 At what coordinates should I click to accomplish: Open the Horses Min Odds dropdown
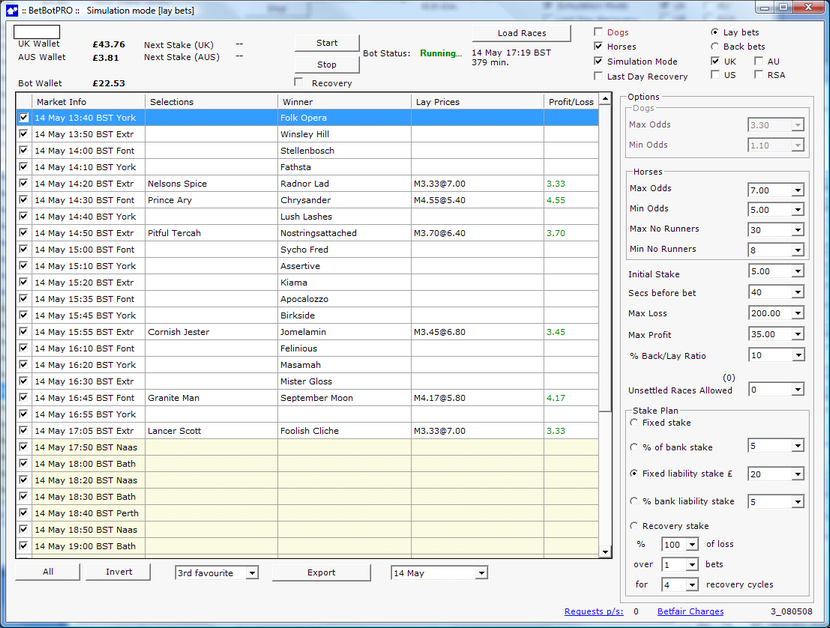(x=798, y=210)
